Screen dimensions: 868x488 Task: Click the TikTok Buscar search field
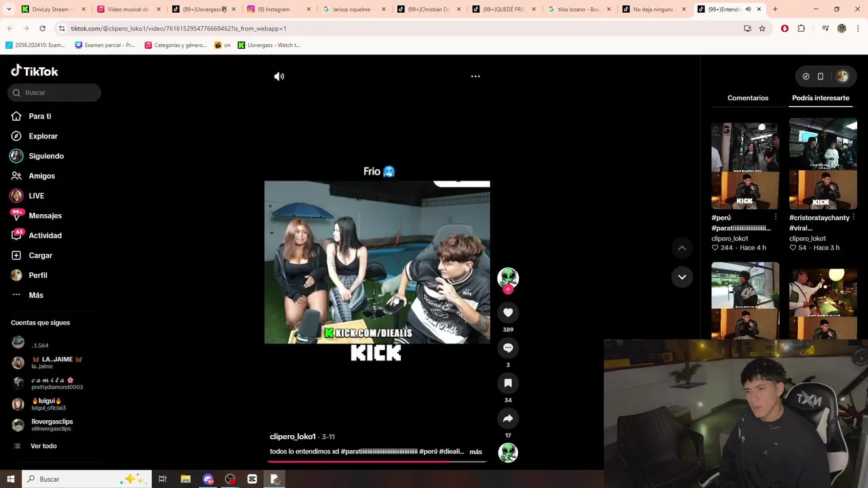(x=54, y=92)
